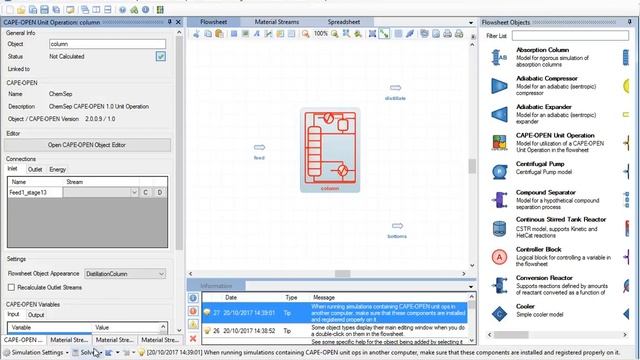Click the Controller Block object icon
The width and height of the screenshot is (640, 360).
point(499,257)
